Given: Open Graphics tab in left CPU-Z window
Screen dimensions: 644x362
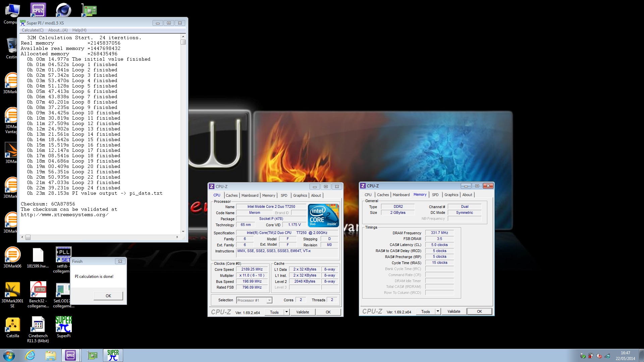Looking at the screenshot, I should click(300, 195).
